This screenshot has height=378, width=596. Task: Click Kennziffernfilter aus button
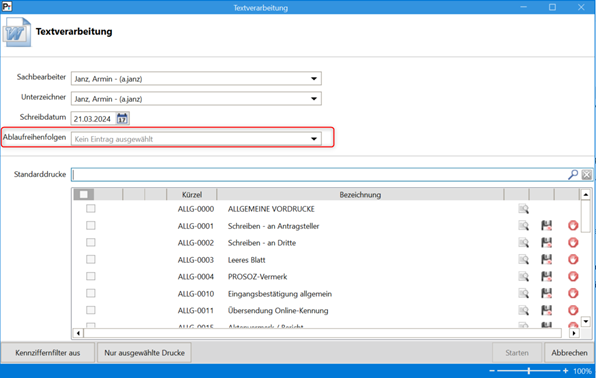point(48,353)
